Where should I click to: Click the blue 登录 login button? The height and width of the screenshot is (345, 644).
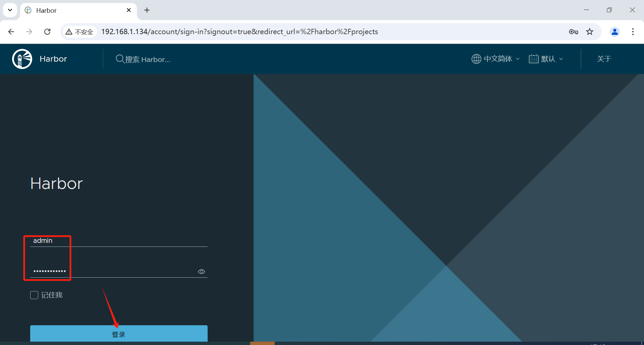click(x=119, y=334)
